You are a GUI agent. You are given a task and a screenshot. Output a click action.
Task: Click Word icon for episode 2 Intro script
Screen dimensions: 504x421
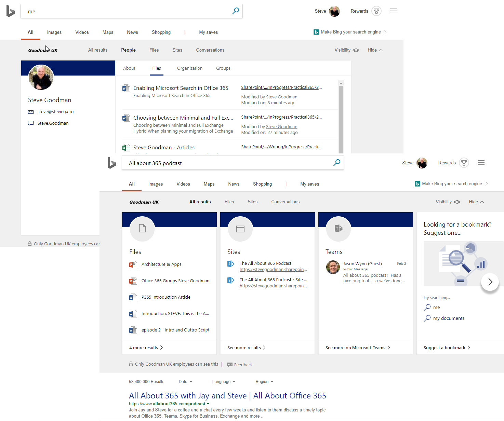[133, 330]
